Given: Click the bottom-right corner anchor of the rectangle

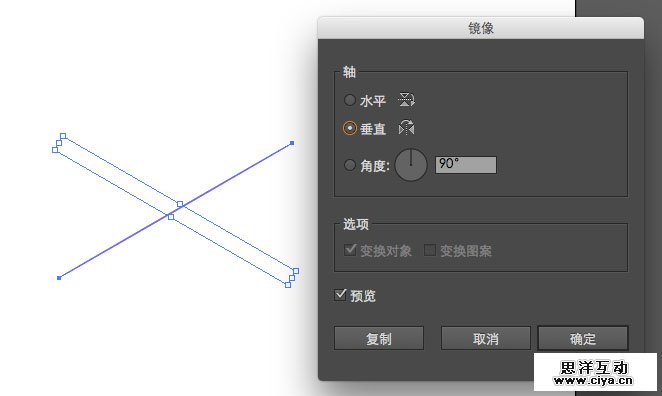Looking at the screenshot, I should coord(288,285).
